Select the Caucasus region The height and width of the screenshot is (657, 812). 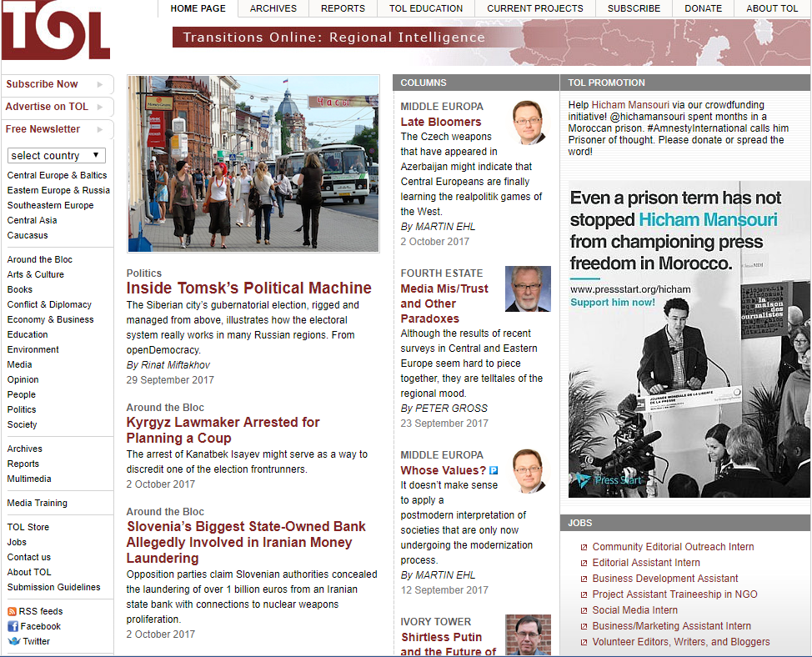coord(28,236)
